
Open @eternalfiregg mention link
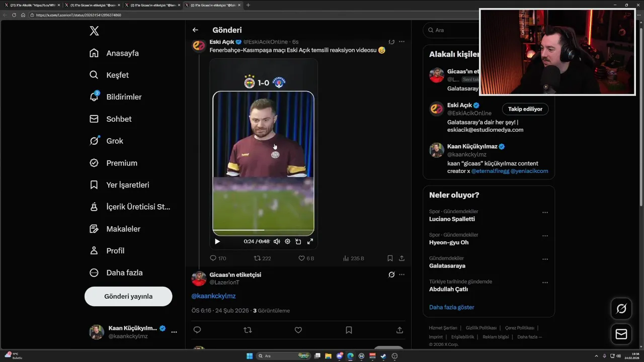[490, 171]
